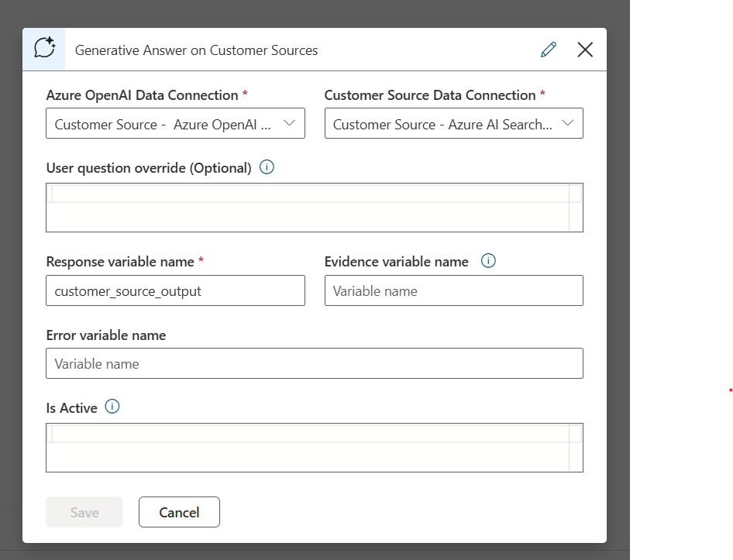733x560 pixels.
Task: Open the Customer Source Data Connection dropdown
Action: [x=453, y=123]
